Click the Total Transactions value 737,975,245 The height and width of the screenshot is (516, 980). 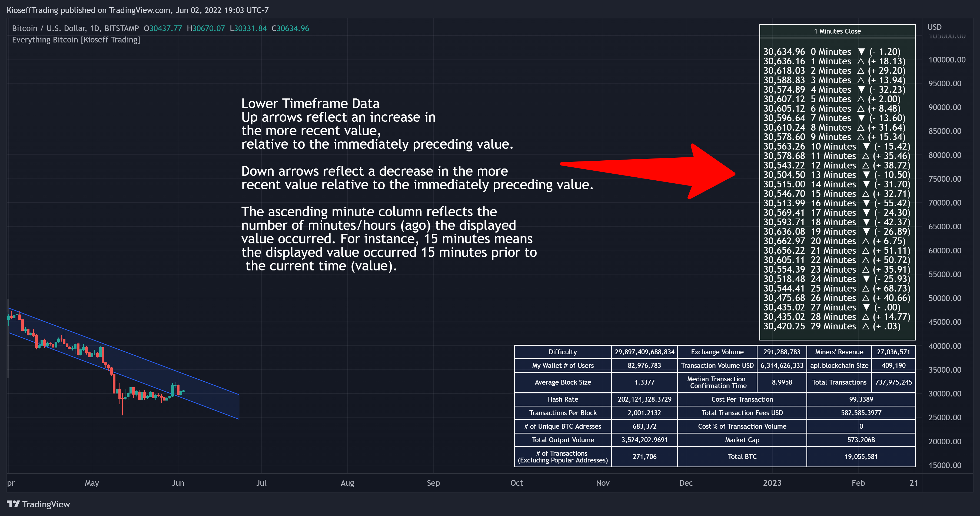(893, 382)
